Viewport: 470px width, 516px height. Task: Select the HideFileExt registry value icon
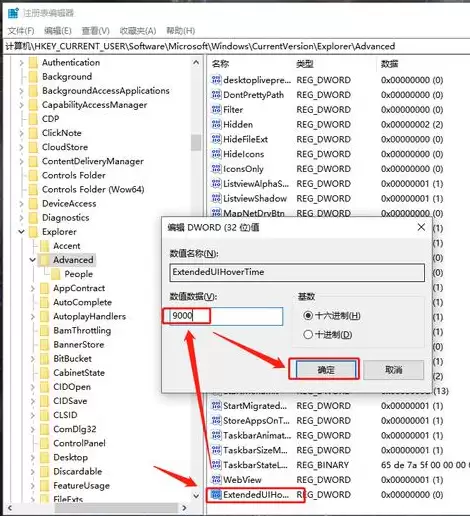tap(216, 139)
